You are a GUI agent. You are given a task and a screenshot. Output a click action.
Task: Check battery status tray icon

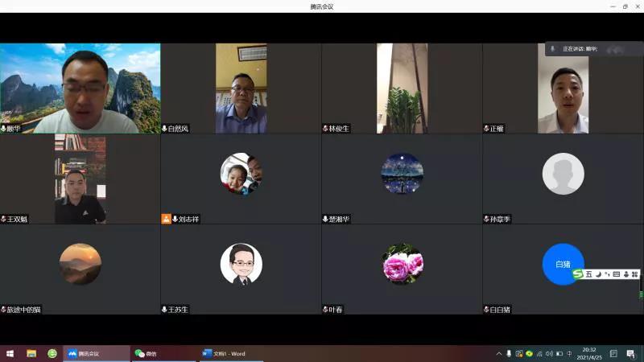(x=559, y=353)
